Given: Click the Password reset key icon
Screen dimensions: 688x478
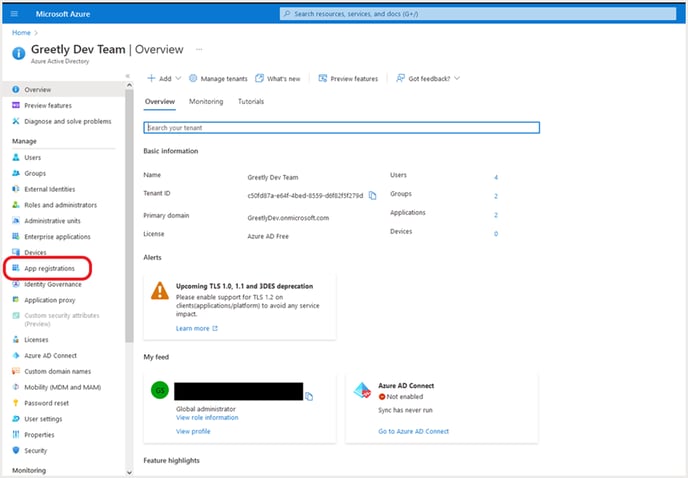Looking at the screenshot, I should pos(16,403).
